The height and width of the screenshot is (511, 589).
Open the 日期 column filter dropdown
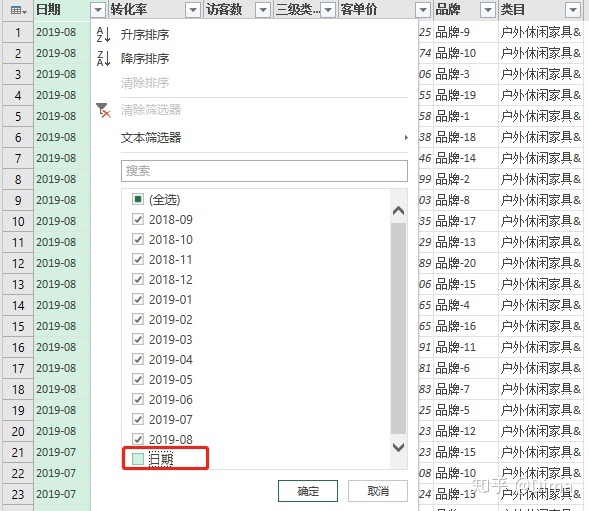98,10
